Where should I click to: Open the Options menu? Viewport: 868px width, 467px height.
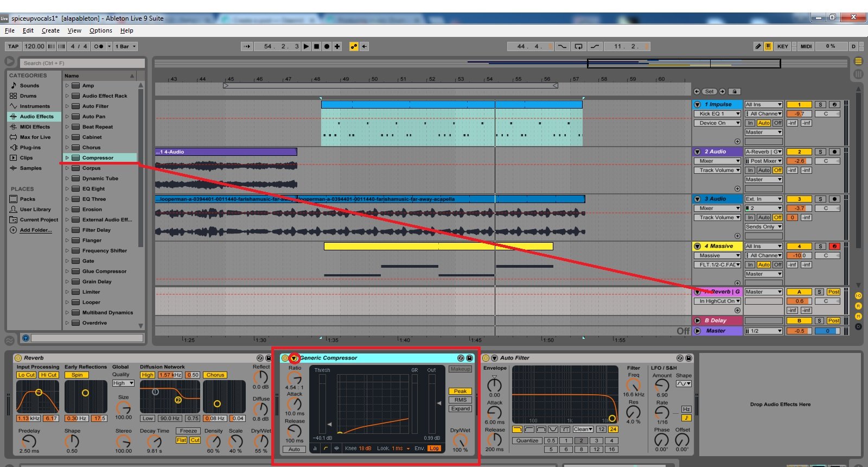[101, 30]
